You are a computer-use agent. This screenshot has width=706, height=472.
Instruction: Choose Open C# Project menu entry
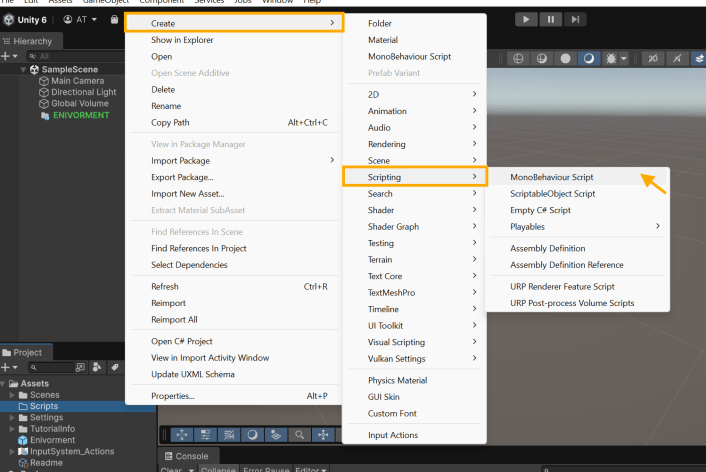(233, 341)
